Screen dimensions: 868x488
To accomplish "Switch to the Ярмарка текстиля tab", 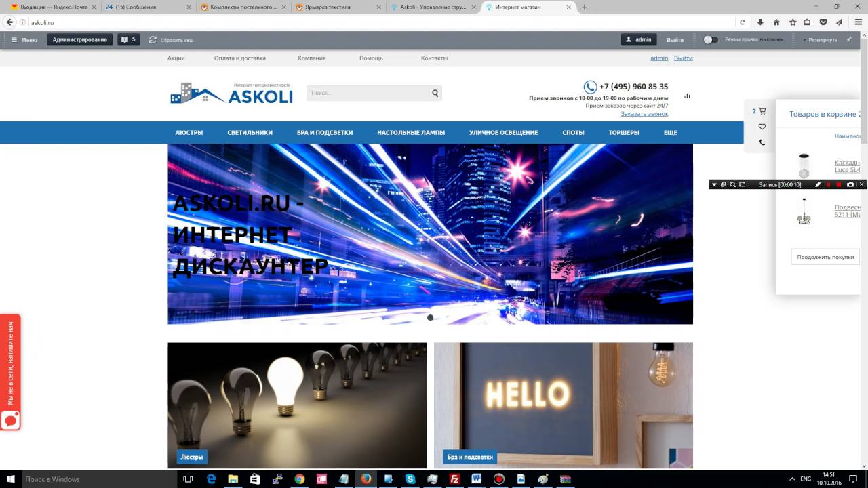I will pyautogui.click(x=339, y=7).
